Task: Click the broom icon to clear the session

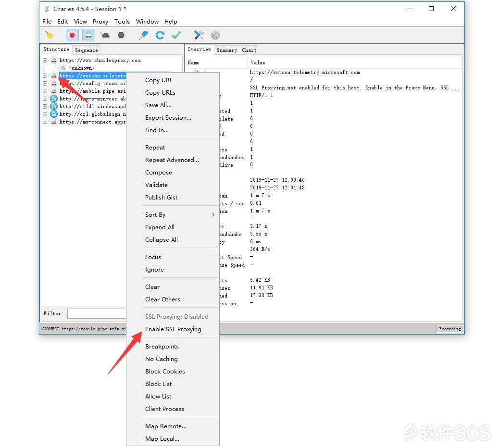Action: pyautogui.click(x=49, y=35)
